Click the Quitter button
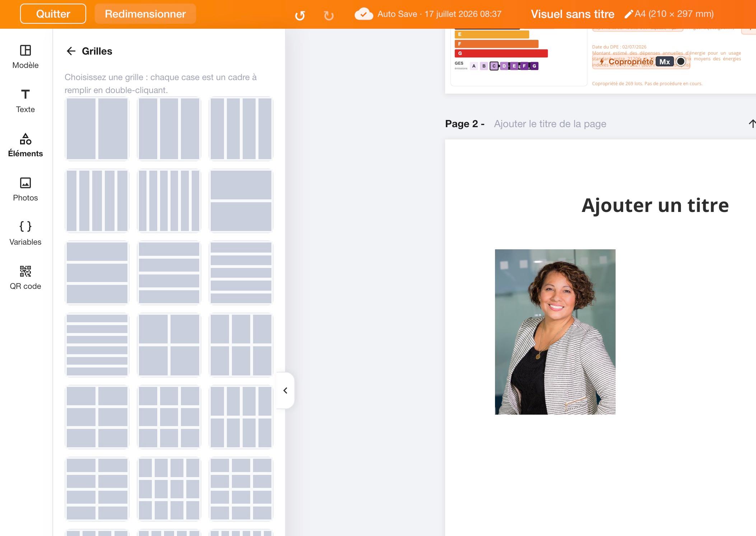 (53, 14)
